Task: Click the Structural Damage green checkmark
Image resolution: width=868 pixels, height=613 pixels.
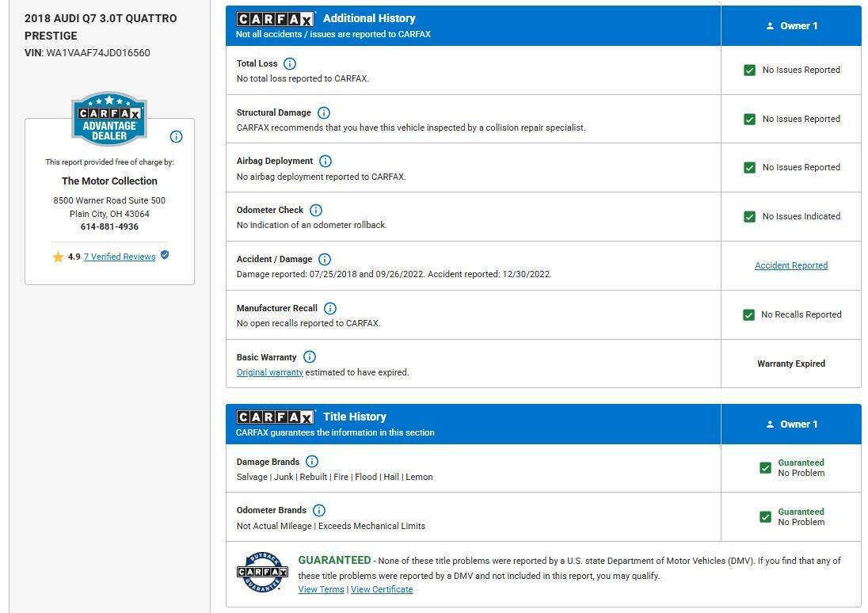Action: [x=749, y=119]
